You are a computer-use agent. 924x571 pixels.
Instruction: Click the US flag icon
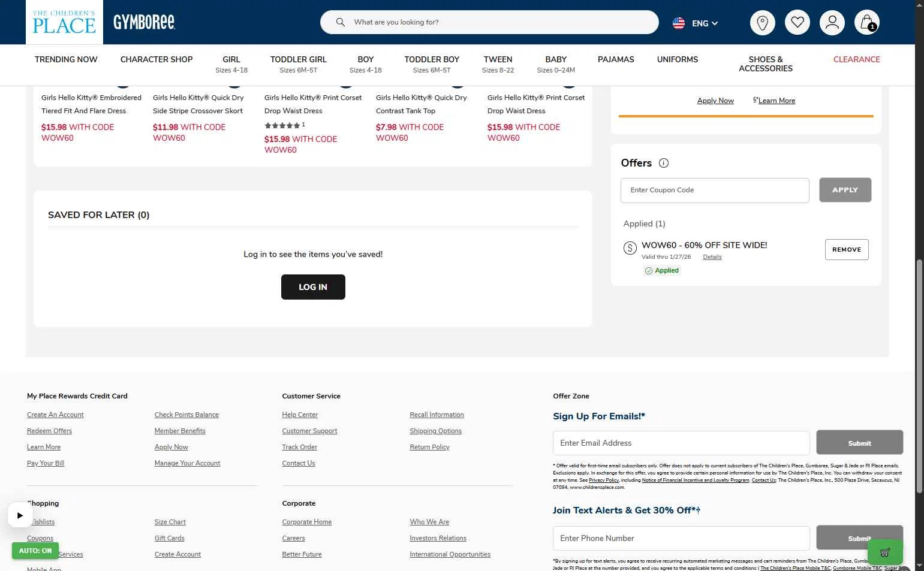pos(679,23)
